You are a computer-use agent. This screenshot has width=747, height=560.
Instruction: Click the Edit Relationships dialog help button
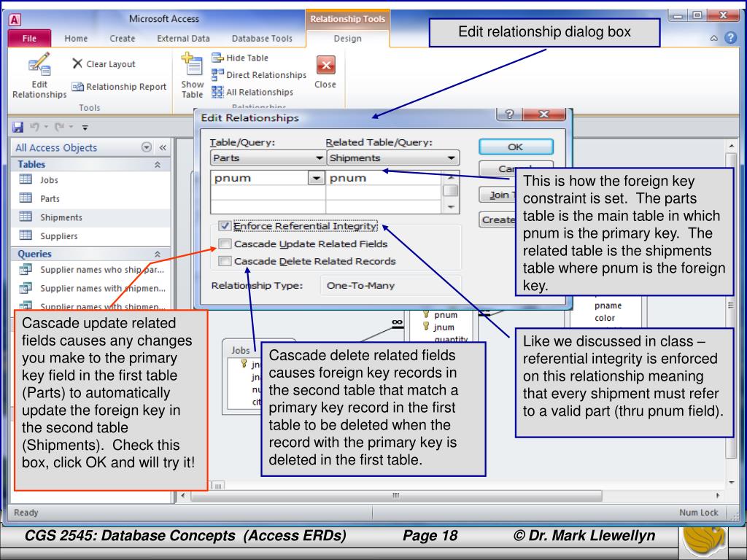[509, 114]
